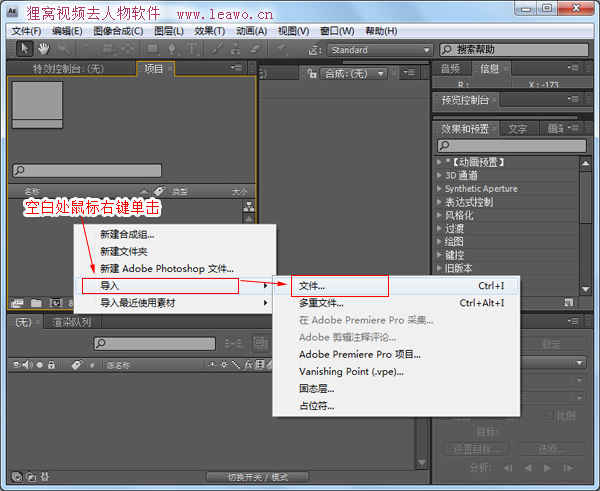Image resolution: width=600 pixels, height=491 pixels.
Task: Click the new preset icon under effects list
Action: [x=569, y=303]
